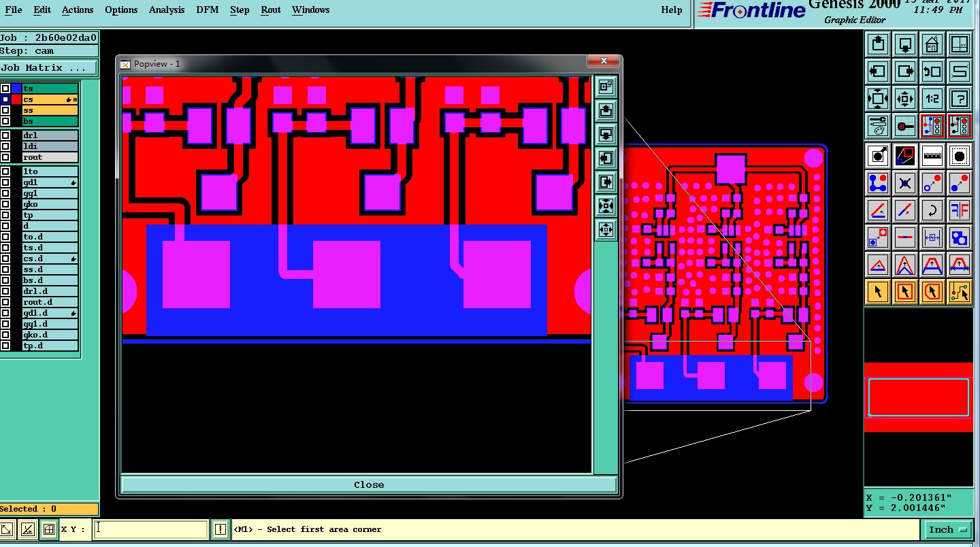Viewport: 980px width, 547px height.
Task: Open the Windows menu
Action: (x=310, y=10)
